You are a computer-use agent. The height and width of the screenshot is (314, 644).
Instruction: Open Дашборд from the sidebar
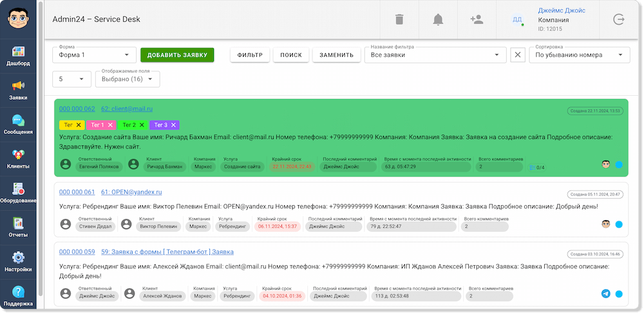tap(18, 56)
